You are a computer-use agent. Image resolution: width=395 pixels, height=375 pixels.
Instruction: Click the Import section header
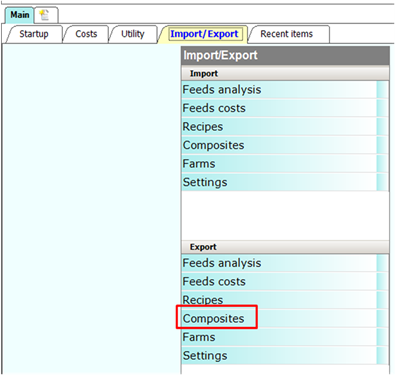(285, 73)
